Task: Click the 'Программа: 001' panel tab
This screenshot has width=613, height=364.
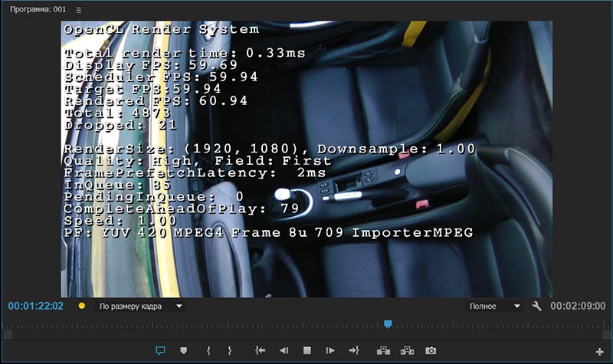Action: pos(38,9)
